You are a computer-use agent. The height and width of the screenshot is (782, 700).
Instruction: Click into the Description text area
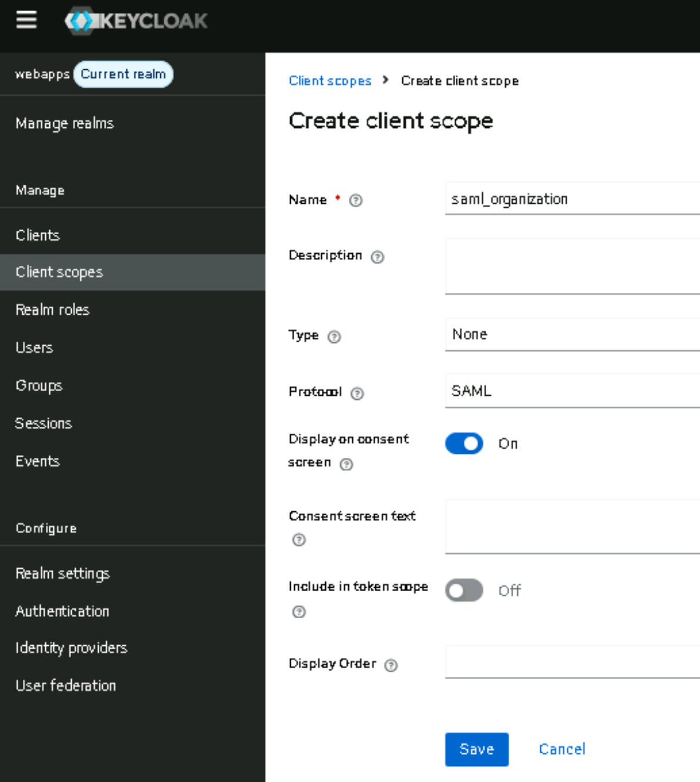tap(572, 266)
